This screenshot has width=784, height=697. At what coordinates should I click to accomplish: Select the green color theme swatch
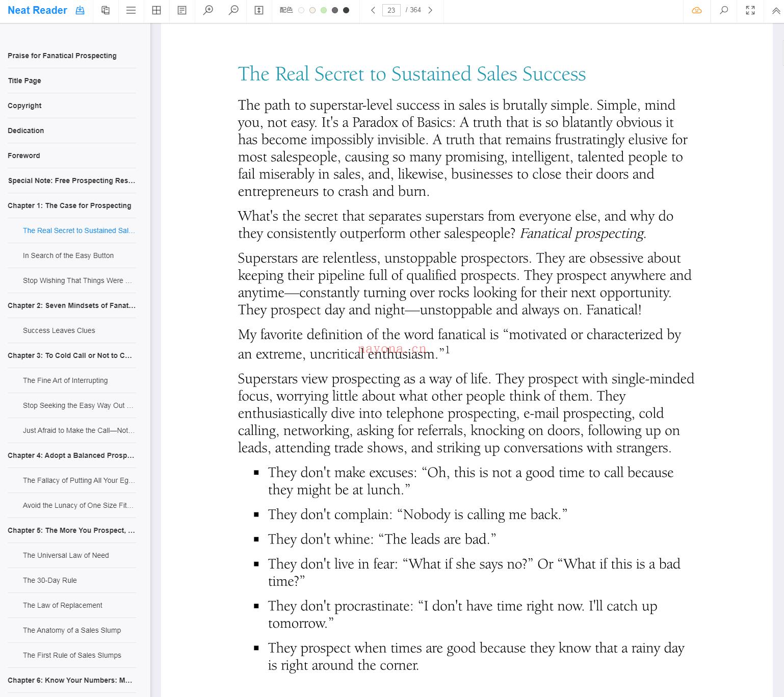(x=324, y=10)
